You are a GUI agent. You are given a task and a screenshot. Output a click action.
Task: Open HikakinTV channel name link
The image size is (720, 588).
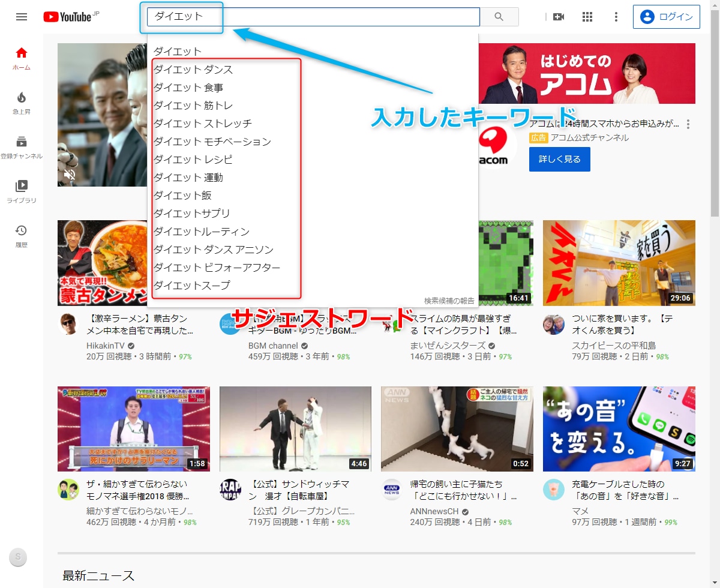coord(106,346)
